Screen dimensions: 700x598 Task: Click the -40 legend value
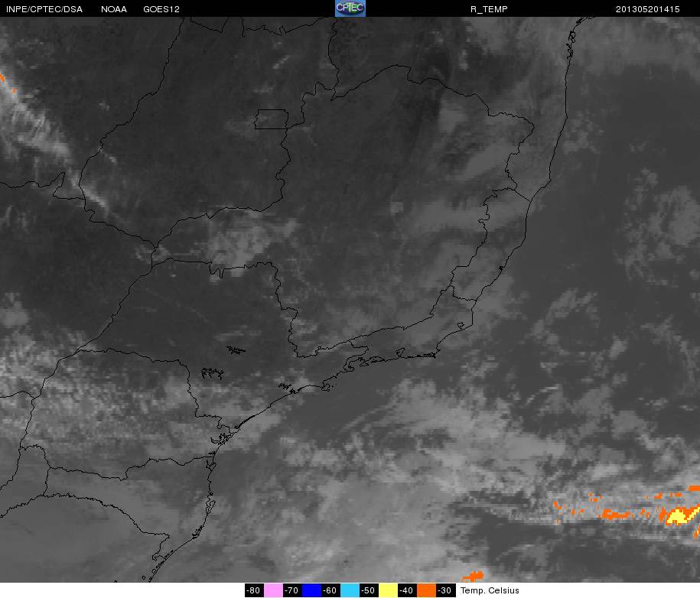(407, 590)
